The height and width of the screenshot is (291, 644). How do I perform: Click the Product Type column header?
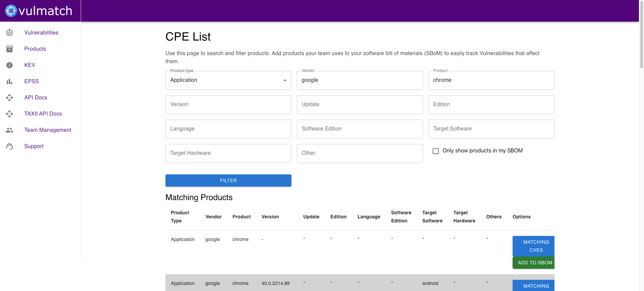point(180,217)
